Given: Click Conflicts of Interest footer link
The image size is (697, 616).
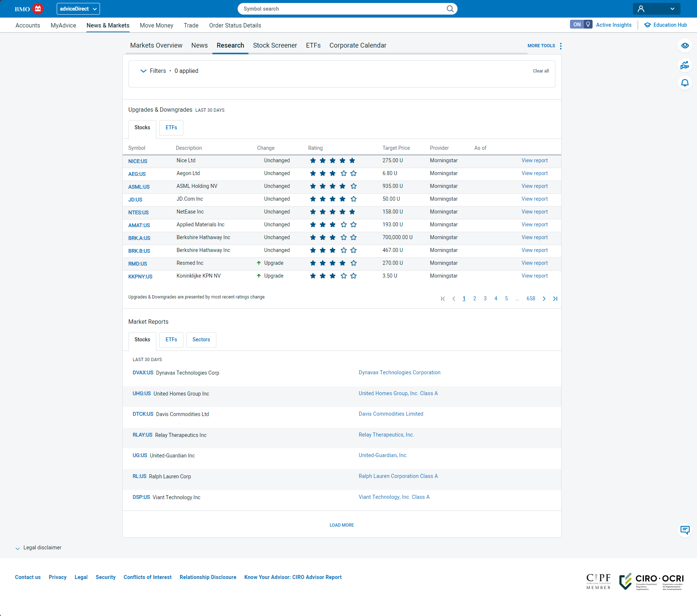Looking at the screenshot, I should (148, 577).
